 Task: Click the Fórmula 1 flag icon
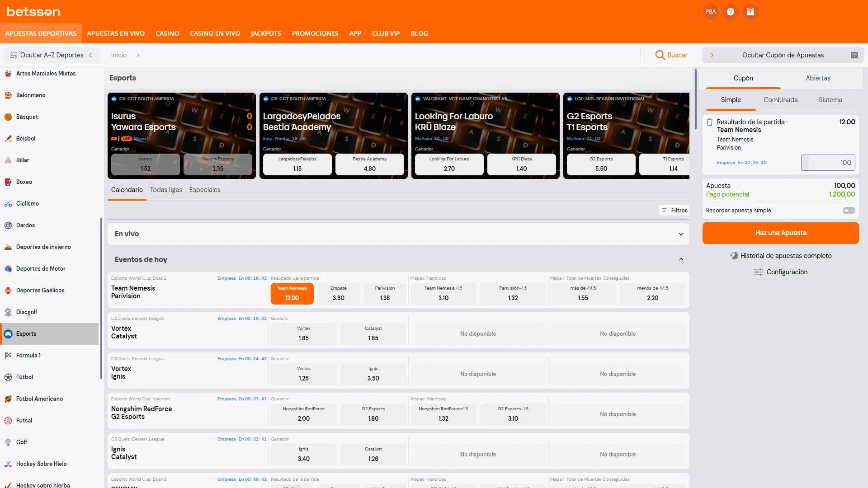coord(8,355)
